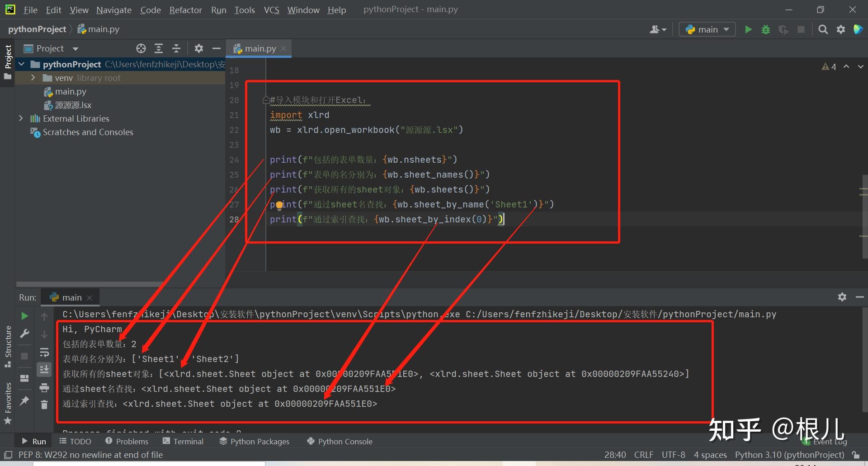
Task: Toggle soft-wrap in the run console
Action: [44, 353]
